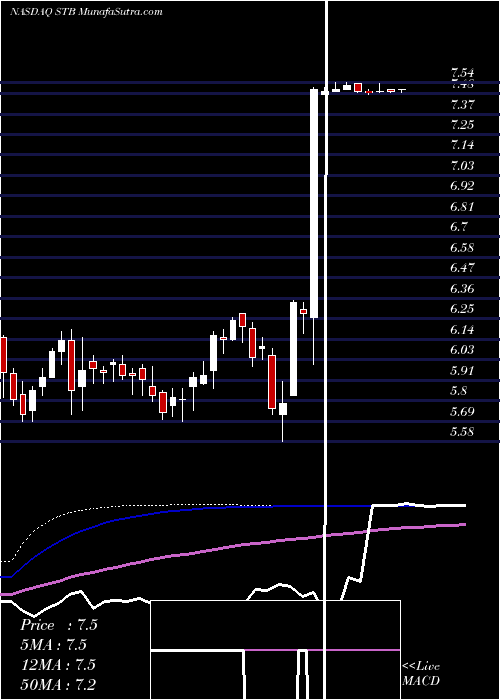This screenshot has height=700, width=500.
Task: Click the 7.03 price axis label
Action: click(x=462, y=166)
